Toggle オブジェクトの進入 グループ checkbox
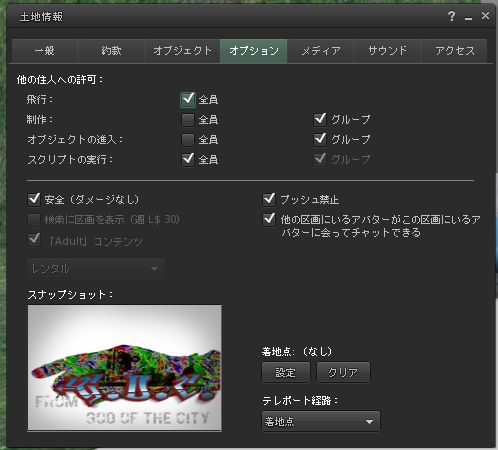Image resolution: width=498 pixels, height=450 pixels. tap(320, 139)
